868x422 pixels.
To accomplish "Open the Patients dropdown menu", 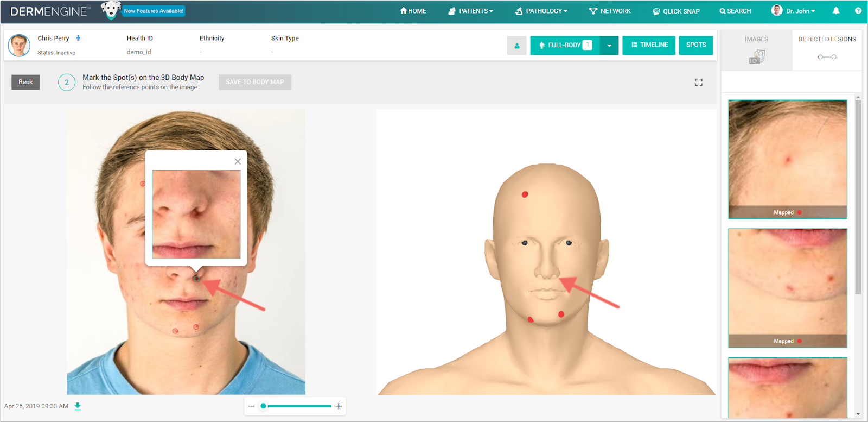I will click(x=470, y=11).
